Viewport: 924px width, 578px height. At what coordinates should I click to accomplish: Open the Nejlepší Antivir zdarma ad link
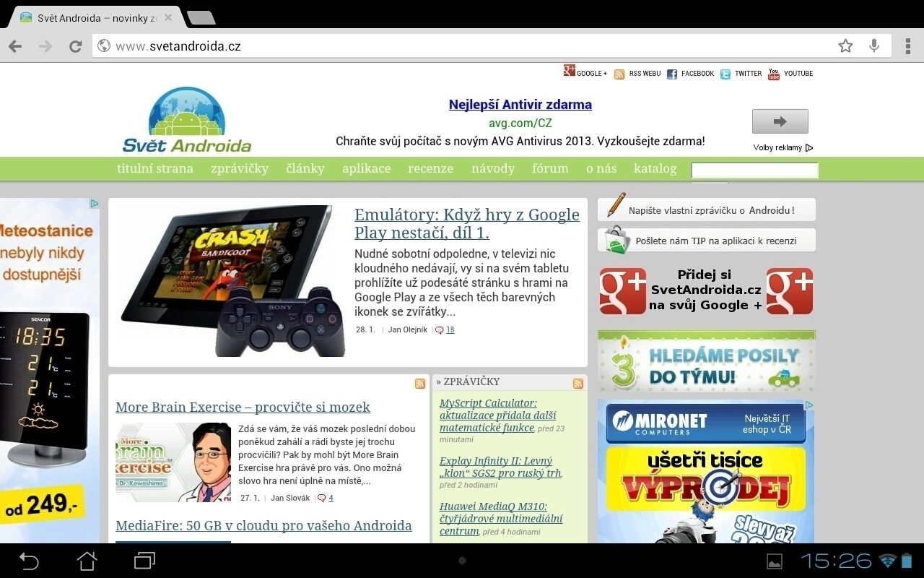click(520, 105)
